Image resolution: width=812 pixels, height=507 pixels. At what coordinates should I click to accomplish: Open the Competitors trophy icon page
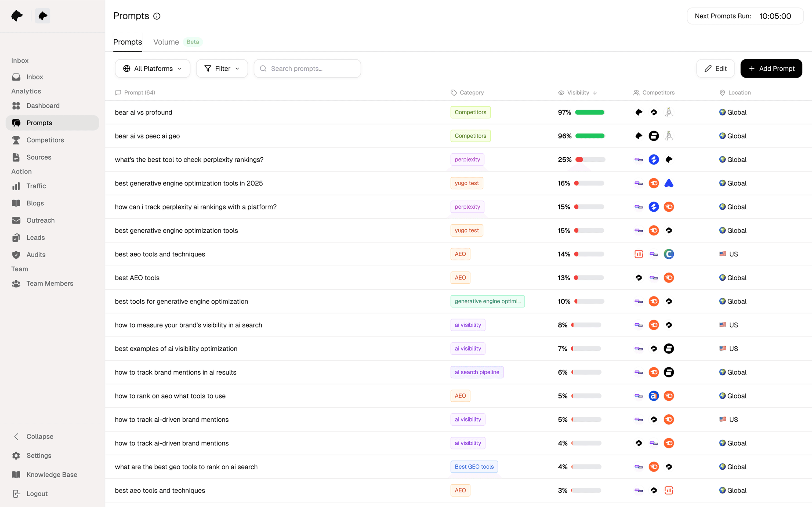click(x=45, y=140)
